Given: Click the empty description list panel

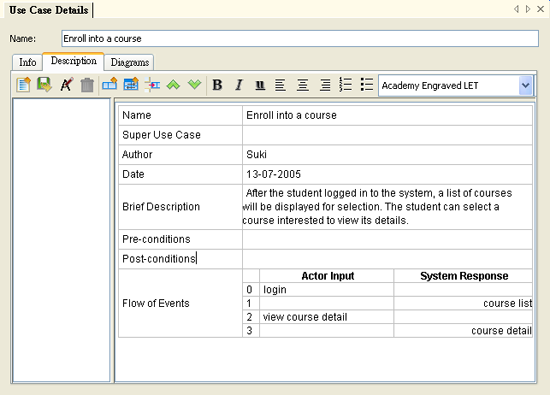Looking at the screenshot, I should pos(61,240).
